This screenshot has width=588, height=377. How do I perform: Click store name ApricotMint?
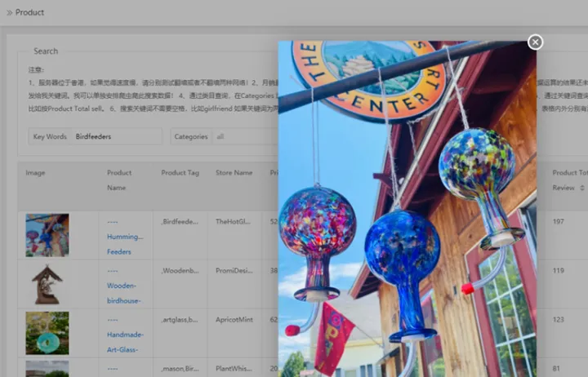pyautogui.click(x=234, y=320)
